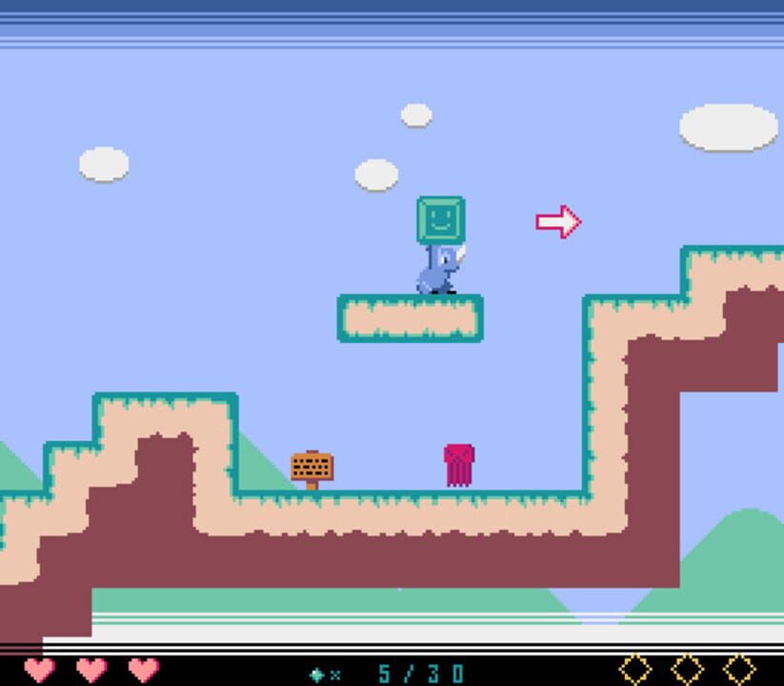Select the leftmost empty diamond slot
Image resolution: width=784 pixels, height=686 pixels.
coord(635,669)
